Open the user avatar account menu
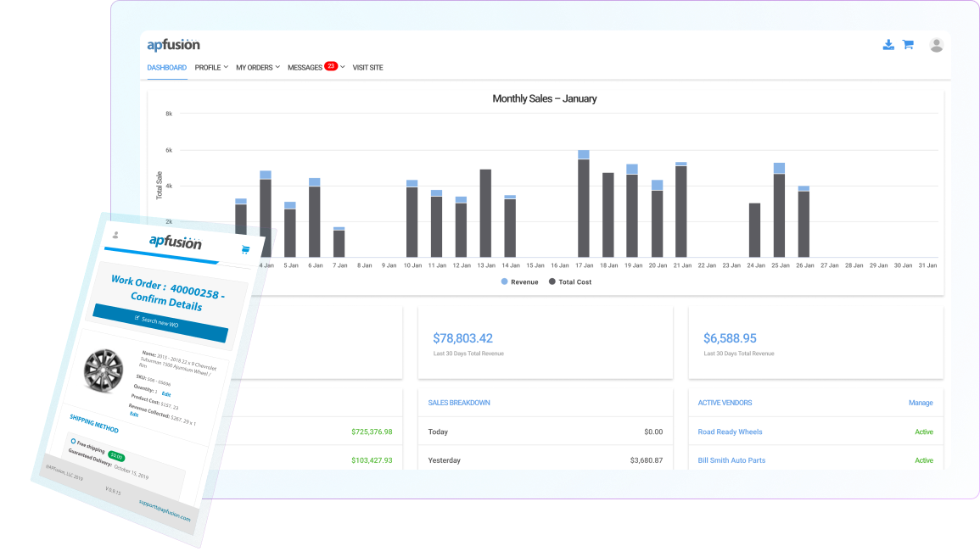Screen dimensions: 980x557 936,45
